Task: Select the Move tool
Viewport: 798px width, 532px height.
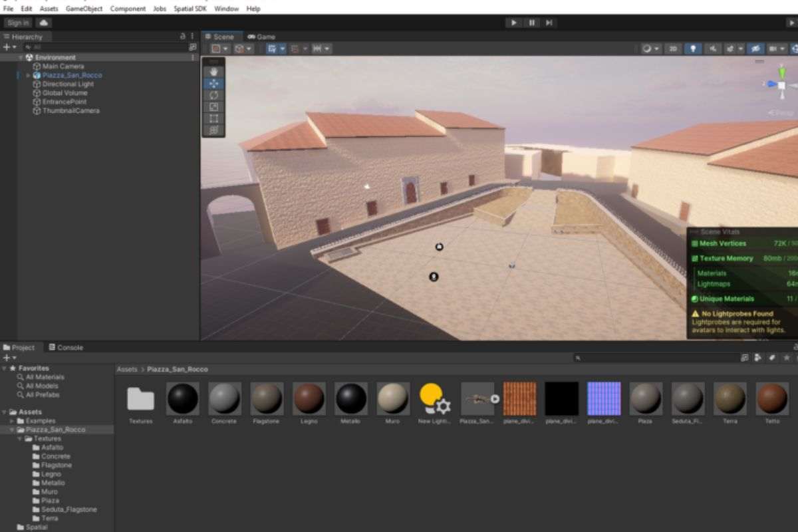Action: pyautogui.click(x=213, y=83)
